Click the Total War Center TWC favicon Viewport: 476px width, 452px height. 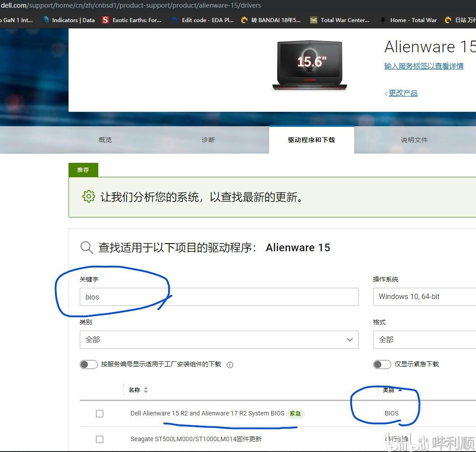pyautogui.click(x=313, y=20)
